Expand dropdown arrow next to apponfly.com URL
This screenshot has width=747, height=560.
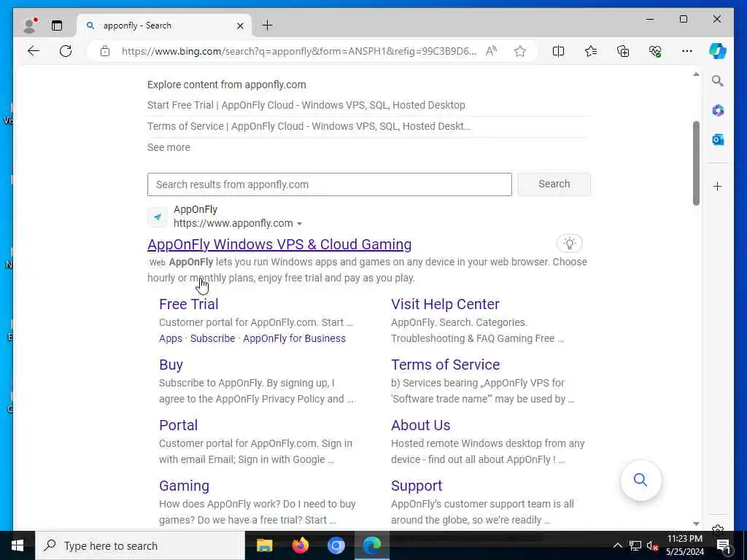[299, 224]
